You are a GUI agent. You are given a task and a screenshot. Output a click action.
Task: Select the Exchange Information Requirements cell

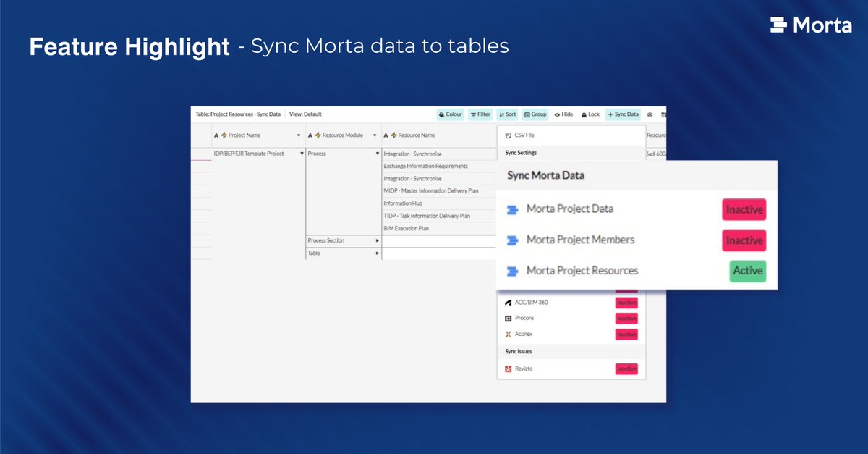pyautogui.click(x=439, y=167)
